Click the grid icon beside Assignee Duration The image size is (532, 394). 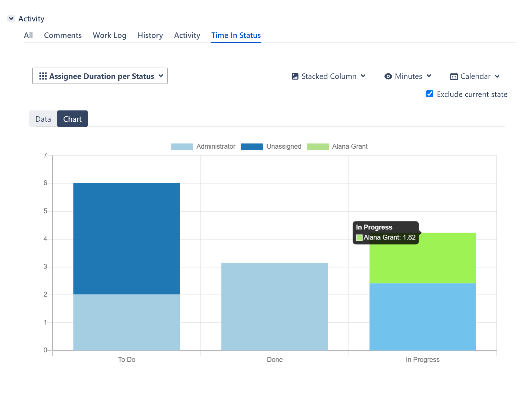pyautogui.click(x=43, y=76)
